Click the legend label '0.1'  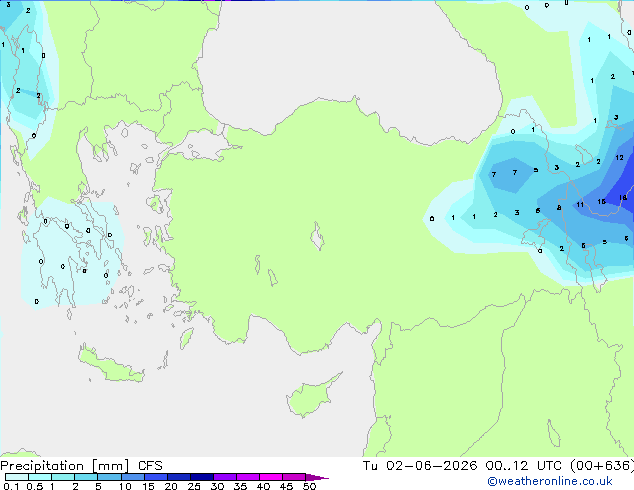(11, 486)
